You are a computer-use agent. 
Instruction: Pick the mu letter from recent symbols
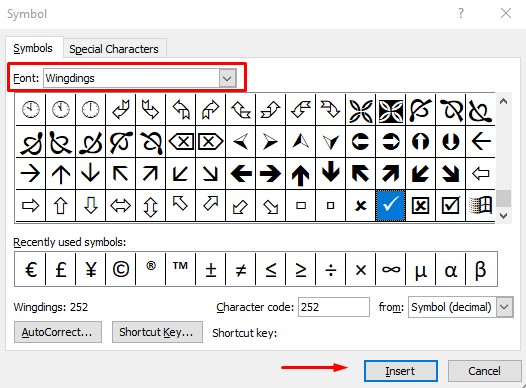[x=420, y=269]
